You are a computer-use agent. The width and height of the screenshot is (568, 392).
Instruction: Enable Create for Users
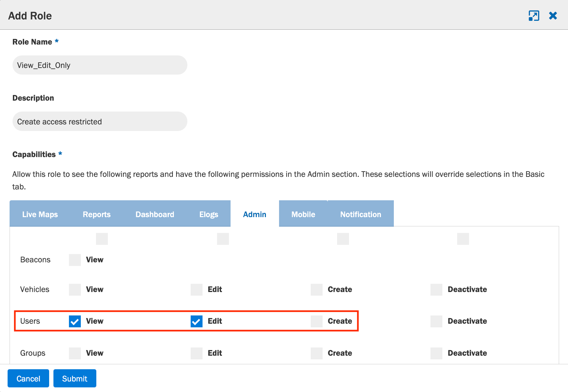[x=317, y=321]
